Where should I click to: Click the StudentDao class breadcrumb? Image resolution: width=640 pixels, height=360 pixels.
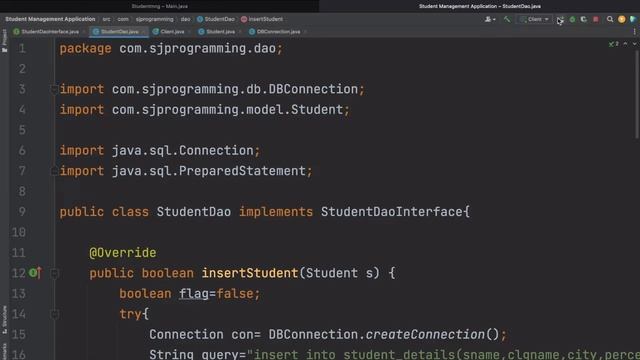(x=216, y=19)
